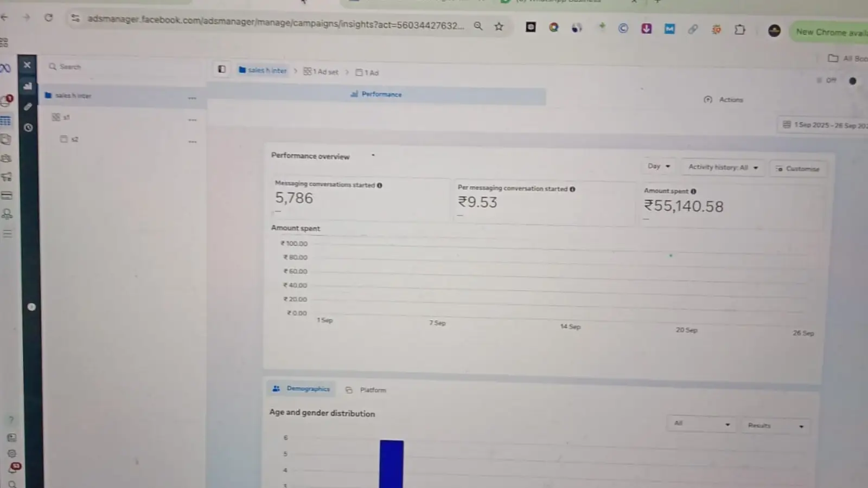Click the pencil edit icon in dark sidebar

click(28, 107)
